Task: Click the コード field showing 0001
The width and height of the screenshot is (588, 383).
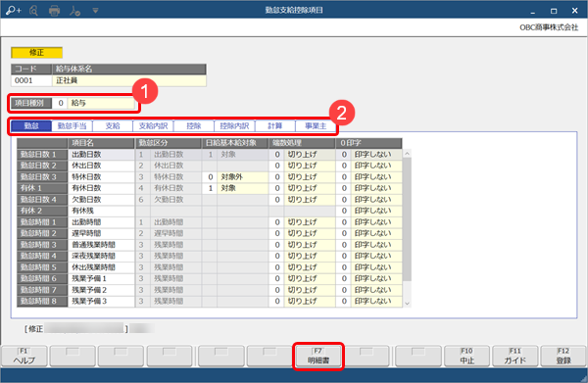Action: point(31,80)
